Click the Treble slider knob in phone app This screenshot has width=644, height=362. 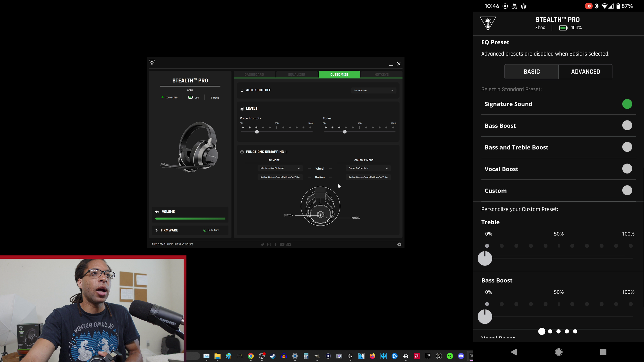[x=485, y=258]
